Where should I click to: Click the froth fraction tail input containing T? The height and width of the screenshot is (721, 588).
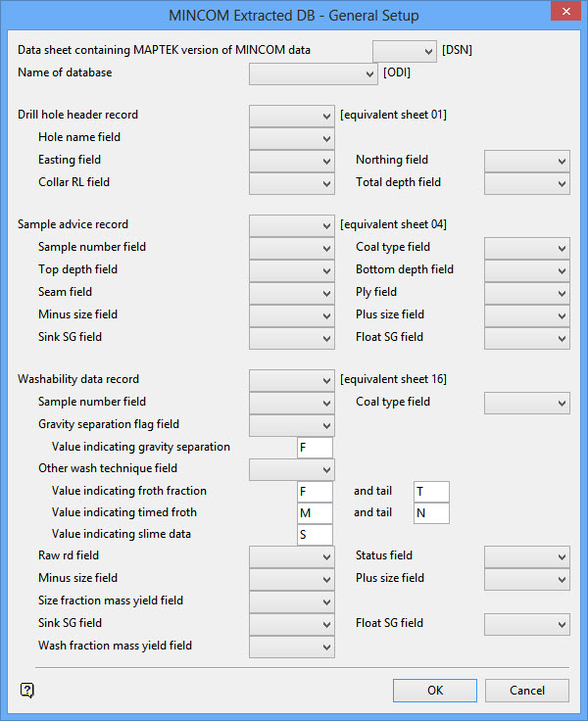(x=431, y=492)
